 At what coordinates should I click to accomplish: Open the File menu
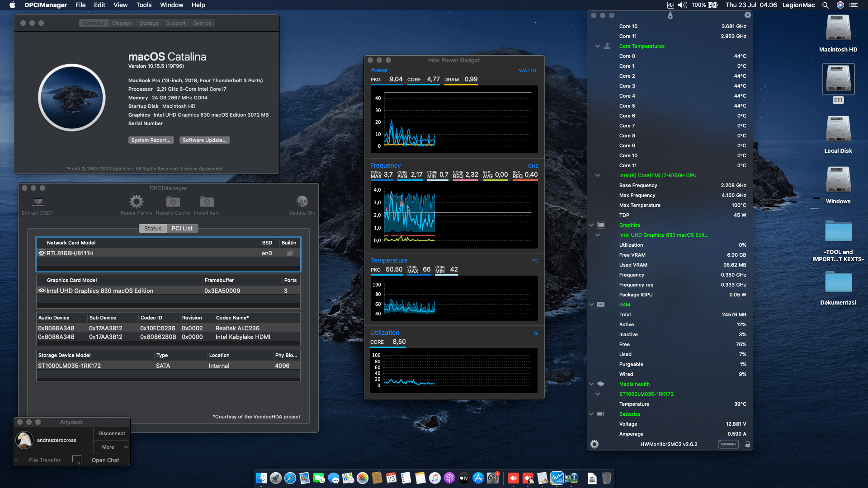point(80,5)
